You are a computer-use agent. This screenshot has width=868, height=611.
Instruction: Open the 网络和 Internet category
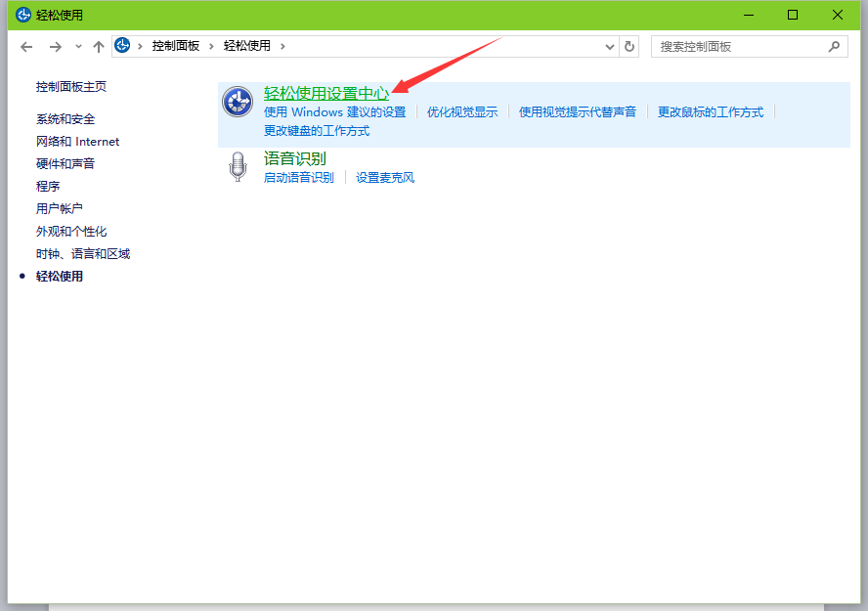pos(77,142)
